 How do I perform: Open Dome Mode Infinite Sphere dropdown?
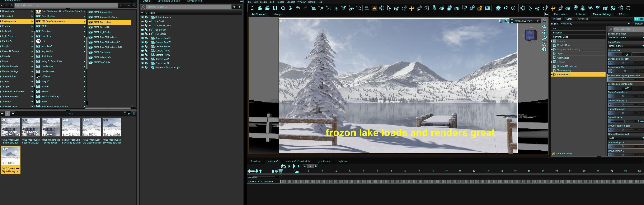626,46
